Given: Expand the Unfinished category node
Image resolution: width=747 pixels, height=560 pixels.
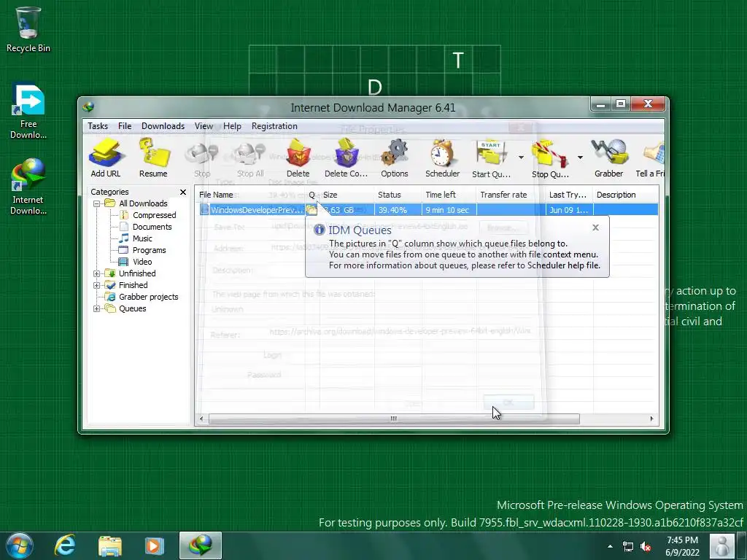Looking at the screenshot, I should coord(96,274).
